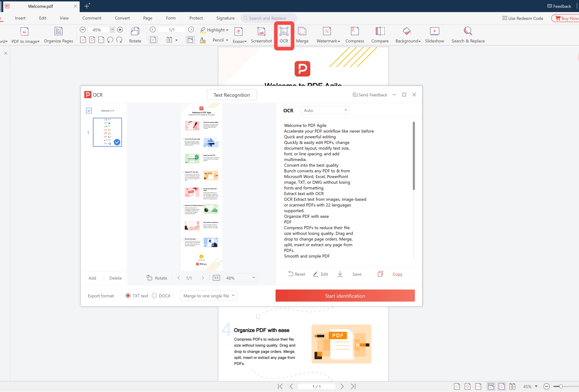Set 1:1 view in OCR preview

click(x=216, y=278)
